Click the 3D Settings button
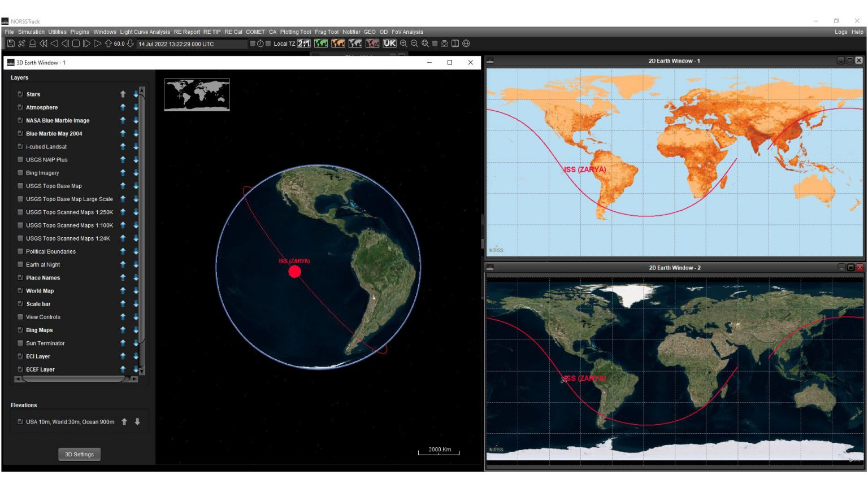This screenshot has width=868, height=488. (79, 455)
